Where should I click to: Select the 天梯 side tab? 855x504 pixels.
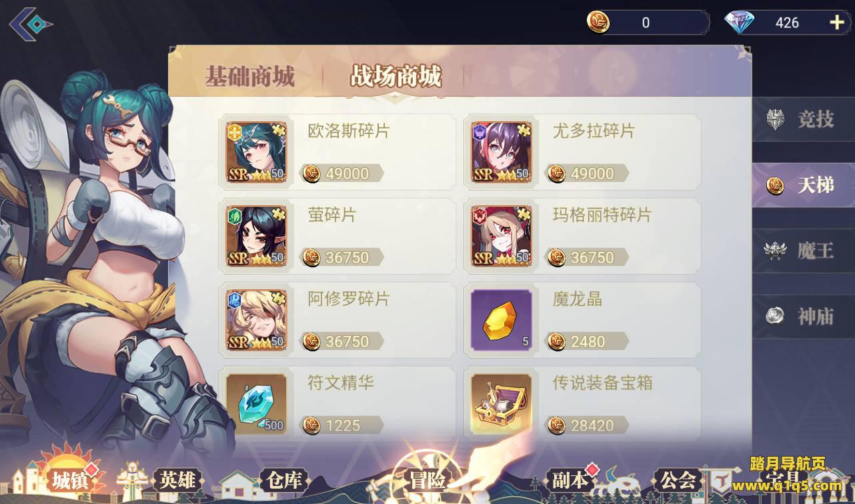[803, 185]
